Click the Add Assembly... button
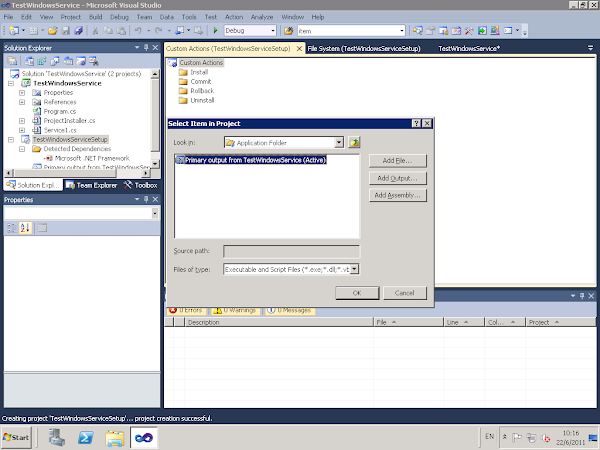 pos(398,196)
